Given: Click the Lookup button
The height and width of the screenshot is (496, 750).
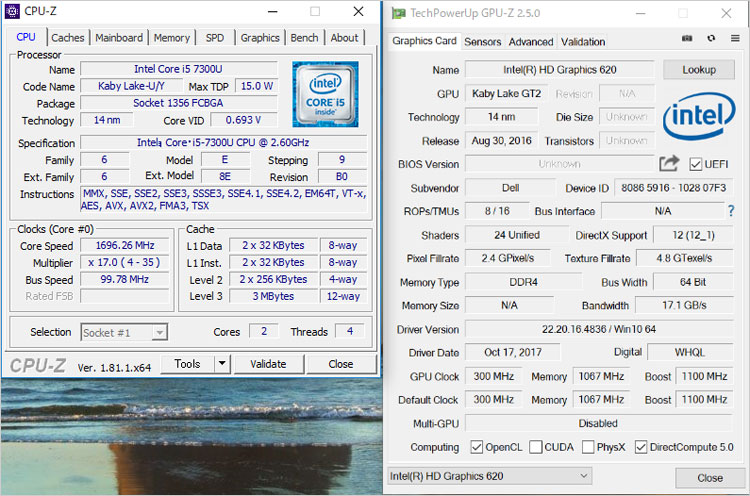Looking at the screenshot, I should pyautogui.click(x=699, y=70).
